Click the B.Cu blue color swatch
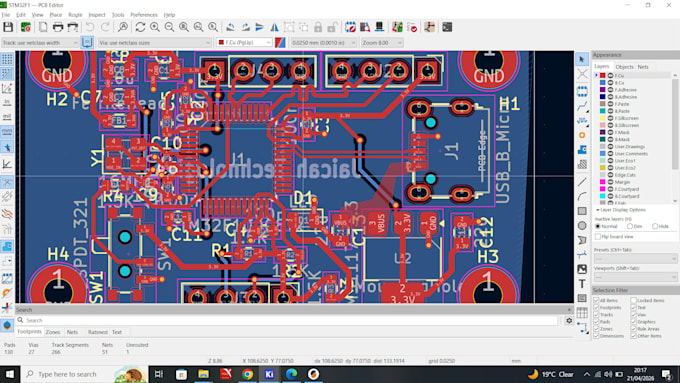 pos(603,82)
